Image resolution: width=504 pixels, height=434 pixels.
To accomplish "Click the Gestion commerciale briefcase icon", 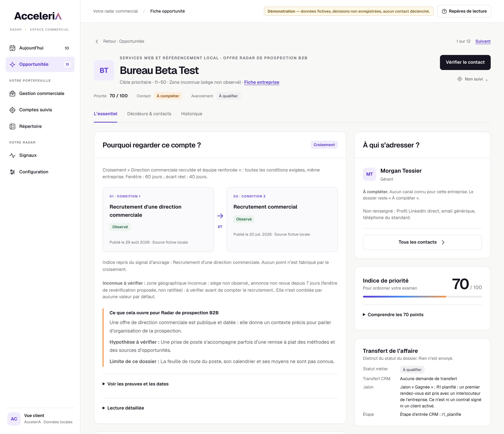I will point(12,93).
